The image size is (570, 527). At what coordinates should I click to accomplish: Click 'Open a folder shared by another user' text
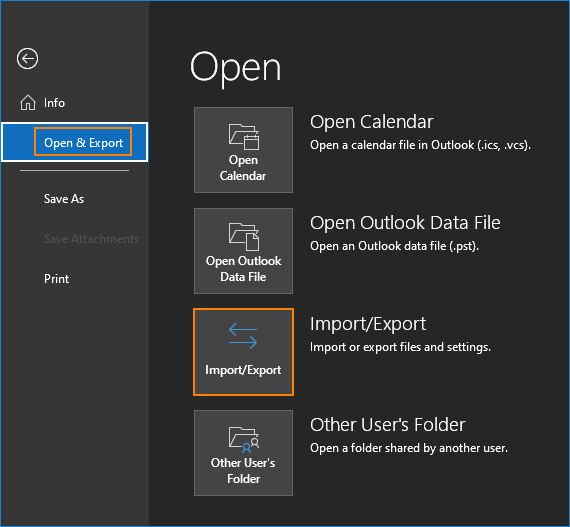409,448
